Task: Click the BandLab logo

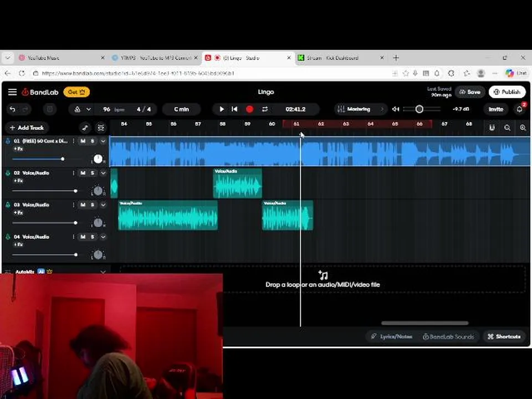Action: (x=40, y=92)
